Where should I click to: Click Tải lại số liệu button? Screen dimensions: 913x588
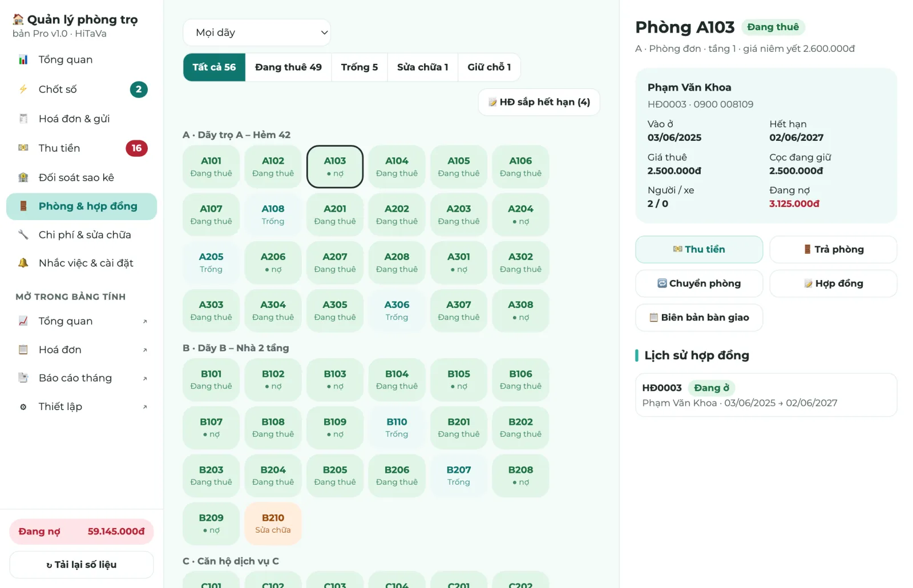(x=82, y=565)
